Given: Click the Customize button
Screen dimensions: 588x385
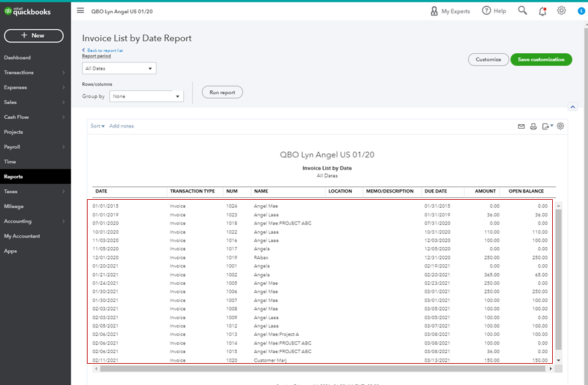Looking at the screenshot, I should pyautogui.click(x=488, y=59).
